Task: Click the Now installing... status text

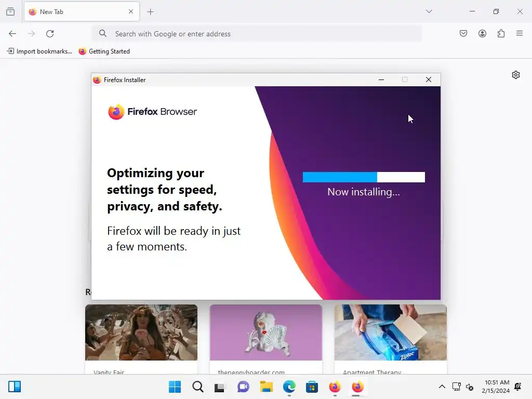Action: pos(364,192)
